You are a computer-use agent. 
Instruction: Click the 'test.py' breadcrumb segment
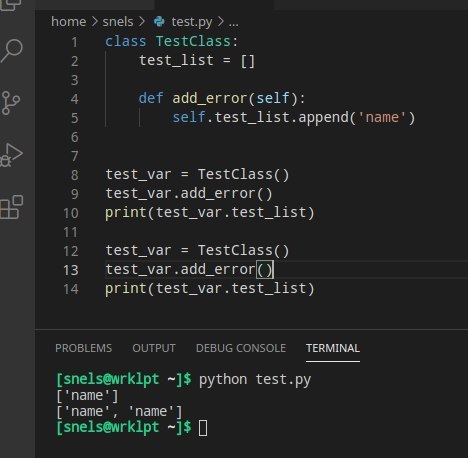192,22
